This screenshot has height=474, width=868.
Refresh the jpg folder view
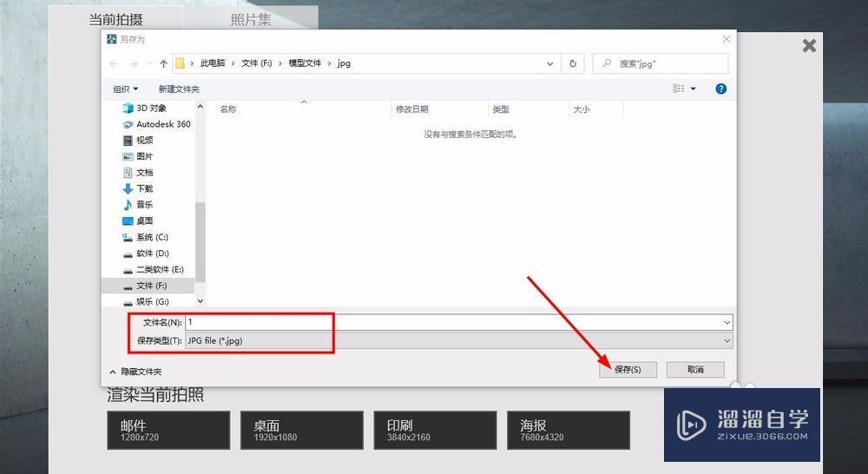point(573,63)
